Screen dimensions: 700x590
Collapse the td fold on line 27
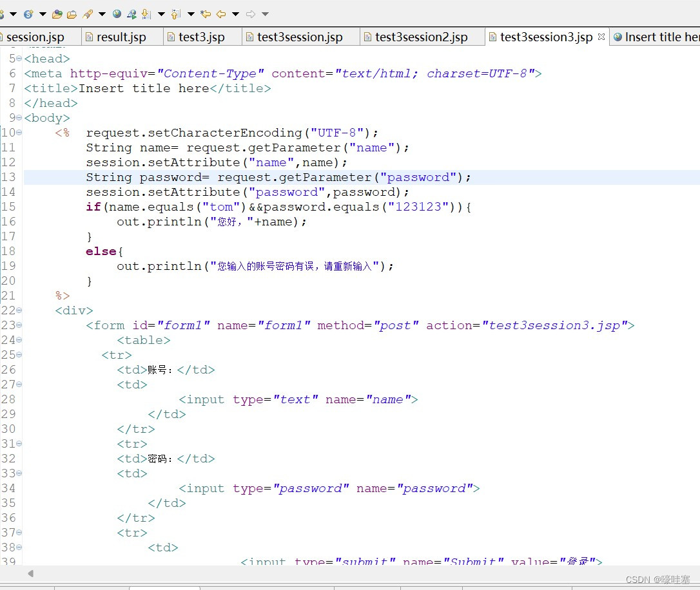click(x=19, y=385)
